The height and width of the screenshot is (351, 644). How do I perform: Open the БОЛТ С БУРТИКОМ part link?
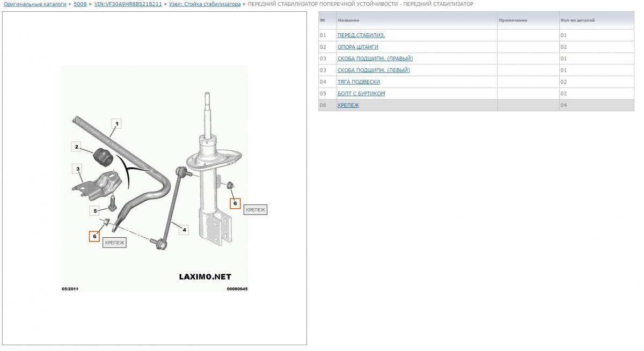(x=361, y=94)
